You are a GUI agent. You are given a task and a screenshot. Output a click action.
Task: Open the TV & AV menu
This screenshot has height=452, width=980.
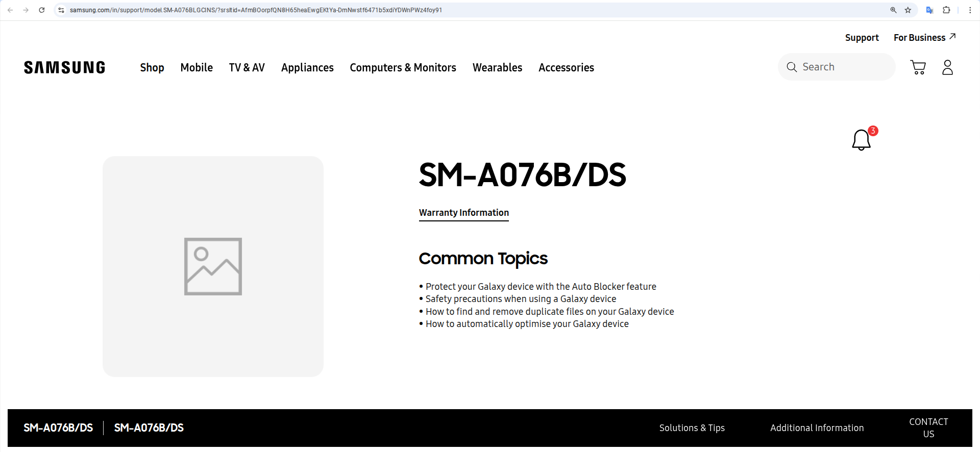247,67
